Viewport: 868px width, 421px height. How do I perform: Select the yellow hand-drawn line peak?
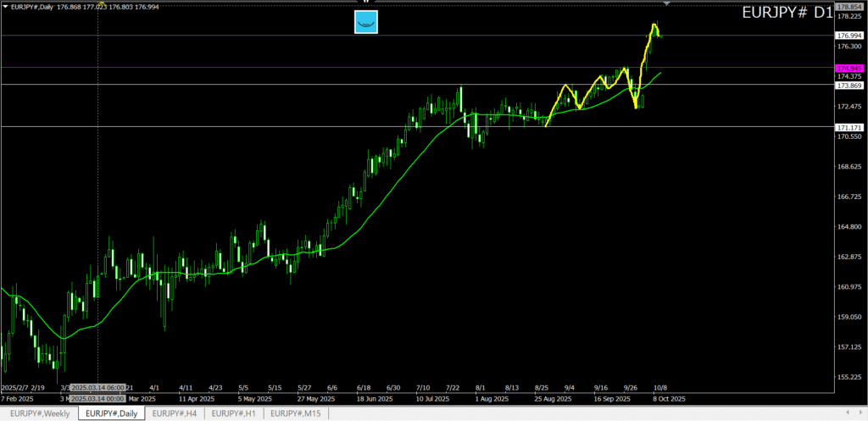[654, 25]
